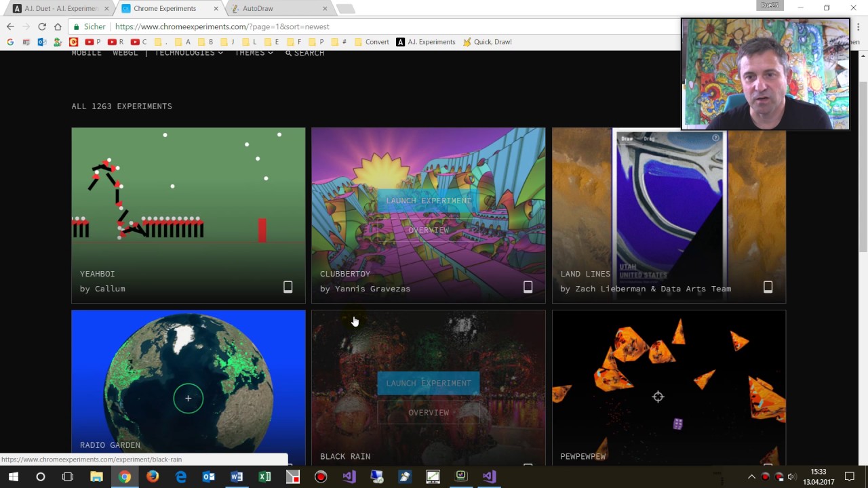The width and height of the screenshot is (868, 488).
Task: Click the 'ALL 1263 EXPERIMENTS' heading
Action: click(122, 106)
